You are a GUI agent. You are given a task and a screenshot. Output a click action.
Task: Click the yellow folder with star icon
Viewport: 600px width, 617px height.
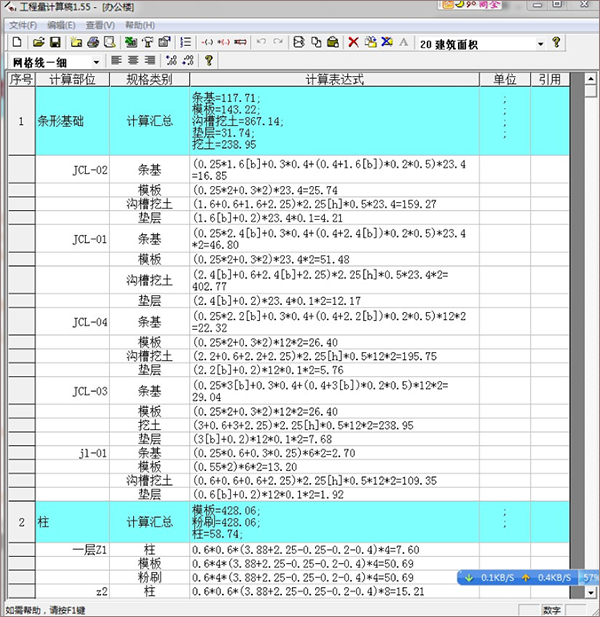[x=76, y=42]
